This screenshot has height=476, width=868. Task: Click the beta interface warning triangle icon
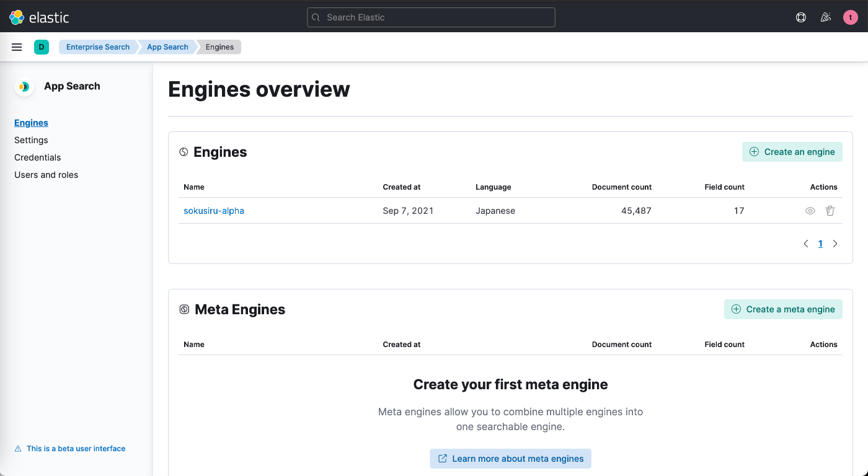point(18,449)
